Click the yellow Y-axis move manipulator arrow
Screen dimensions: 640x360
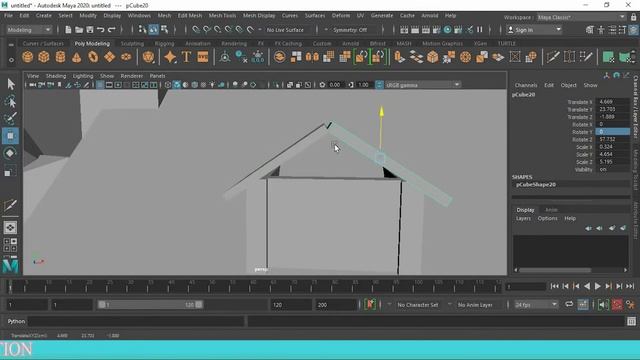point(381,111)
